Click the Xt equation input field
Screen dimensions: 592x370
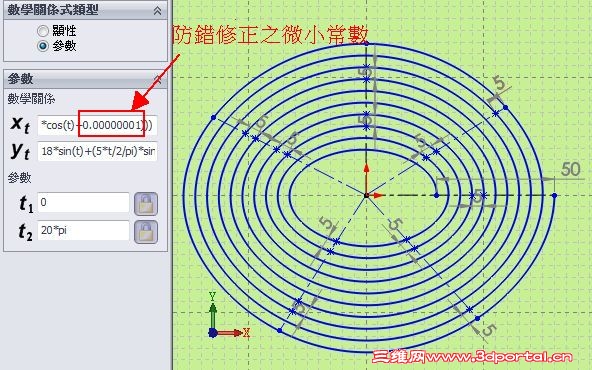click(97, 125)
